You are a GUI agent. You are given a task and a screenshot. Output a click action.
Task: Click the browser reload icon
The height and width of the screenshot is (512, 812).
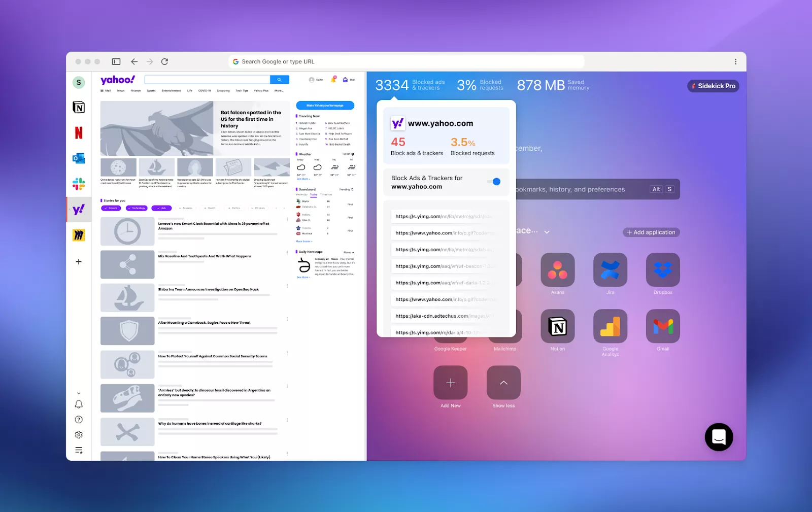[164, 61]
